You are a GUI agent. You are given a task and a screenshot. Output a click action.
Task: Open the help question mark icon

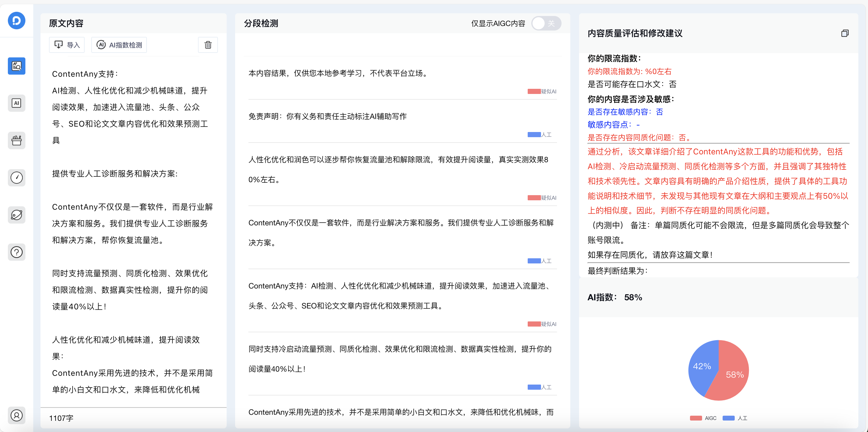[x=17, y=252]
